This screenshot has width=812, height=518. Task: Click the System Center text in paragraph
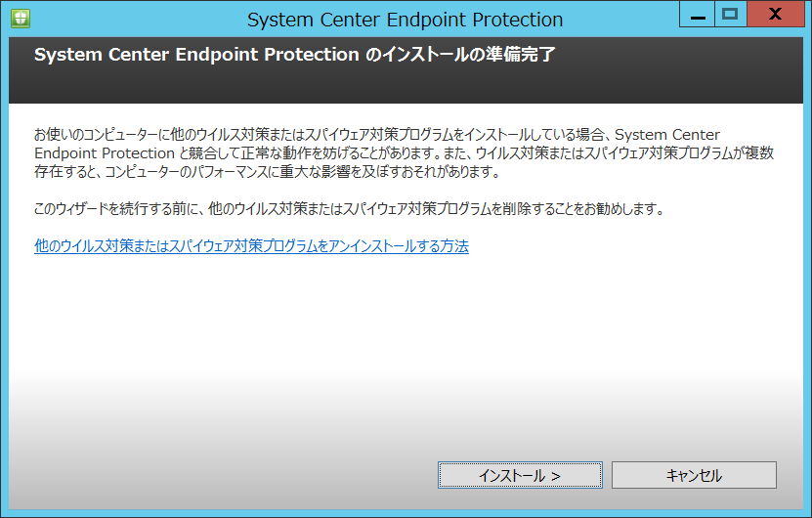coord(667,135)
